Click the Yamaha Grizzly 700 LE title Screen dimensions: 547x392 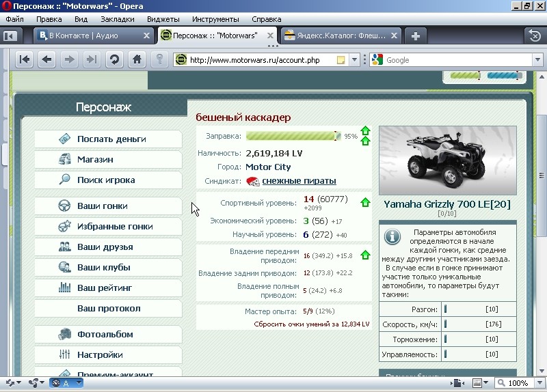[x=447, y=204]
